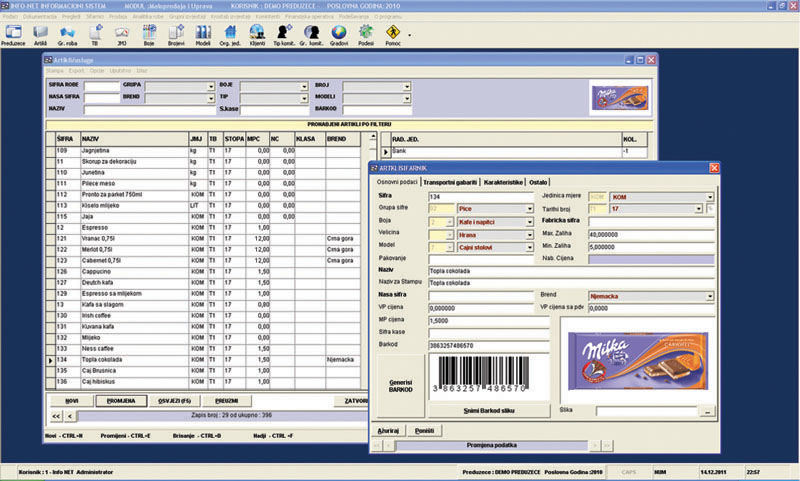Image resolution: width=800 pixels, height=481 pixels.
Task: Click the MP cijena field in dialog
Action: [489, 321]
